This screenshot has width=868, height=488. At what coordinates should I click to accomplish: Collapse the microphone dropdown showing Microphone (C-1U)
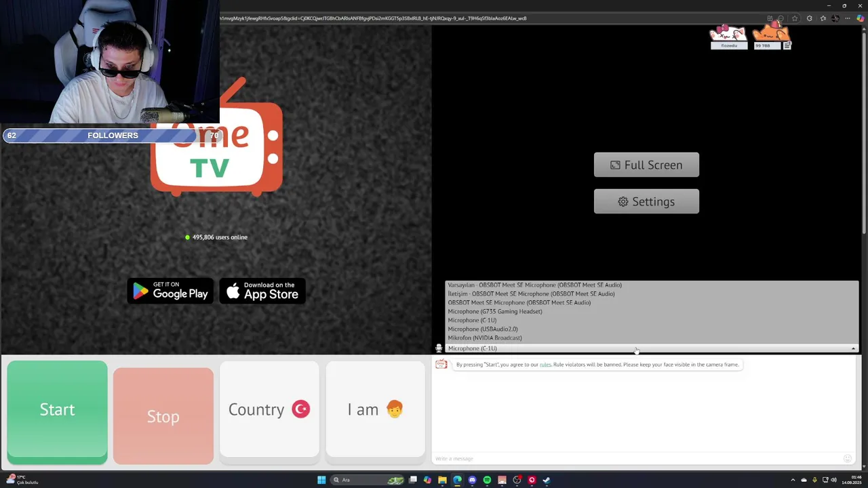[652, 348]
